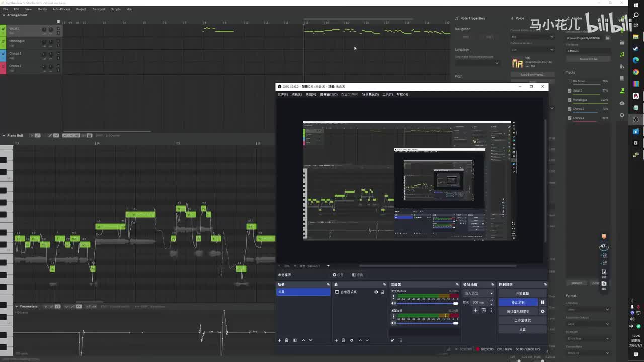
Task: Open the OBS 文件(F) menu
Action: tap(283, 95)
